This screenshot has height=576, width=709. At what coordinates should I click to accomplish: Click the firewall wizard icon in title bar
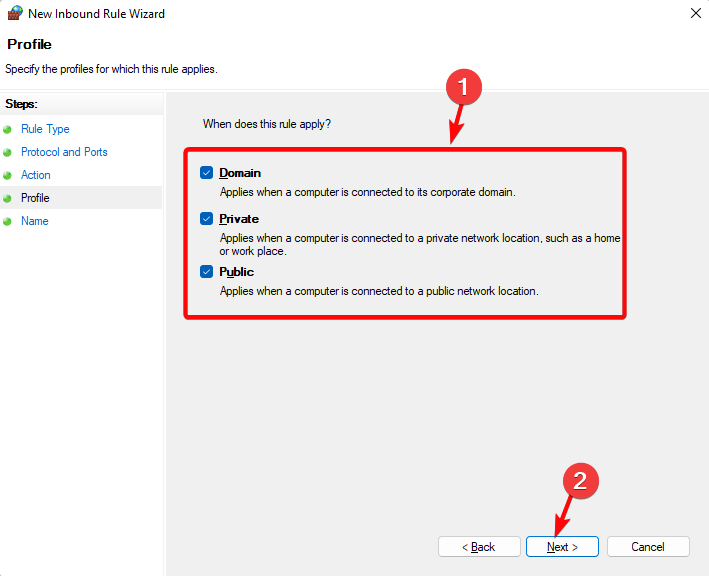click(x=15, y=13)
